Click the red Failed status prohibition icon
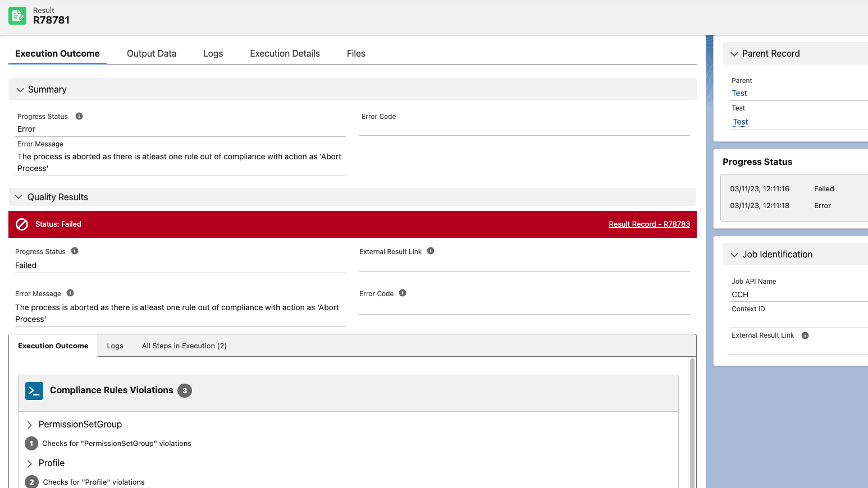 pos(22,224)
